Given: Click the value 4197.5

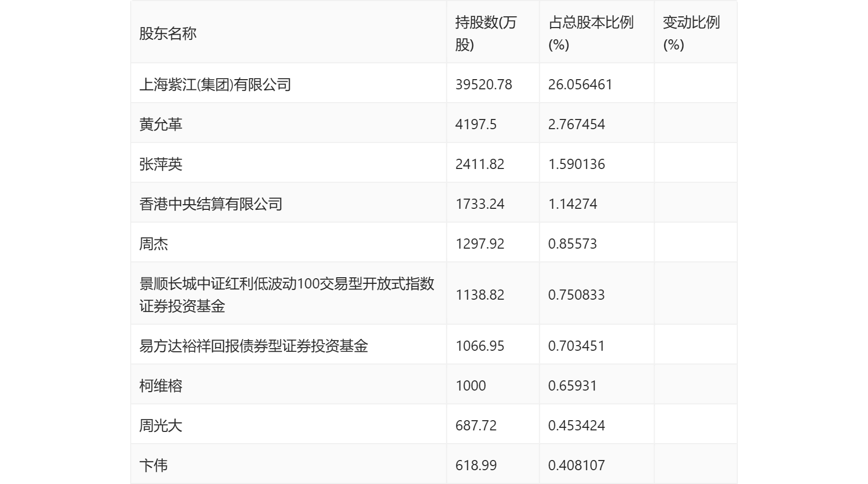Looking at the screenshot, I should point(476,124).
